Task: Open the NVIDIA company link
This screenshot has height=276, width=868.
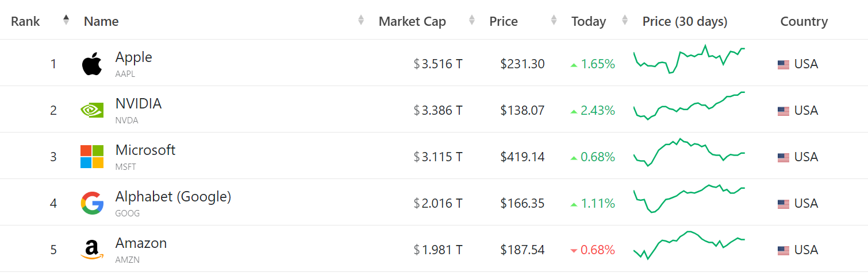Action: click(x=139, y=104)
